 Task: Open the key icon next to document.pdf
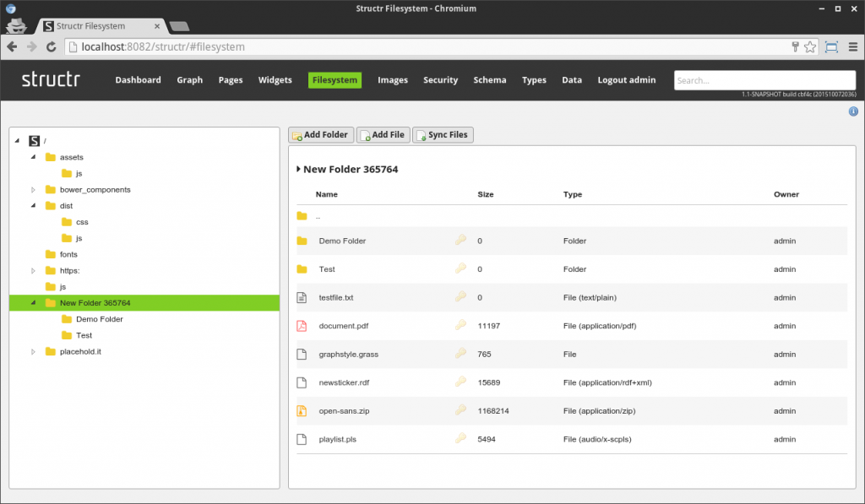460,325
